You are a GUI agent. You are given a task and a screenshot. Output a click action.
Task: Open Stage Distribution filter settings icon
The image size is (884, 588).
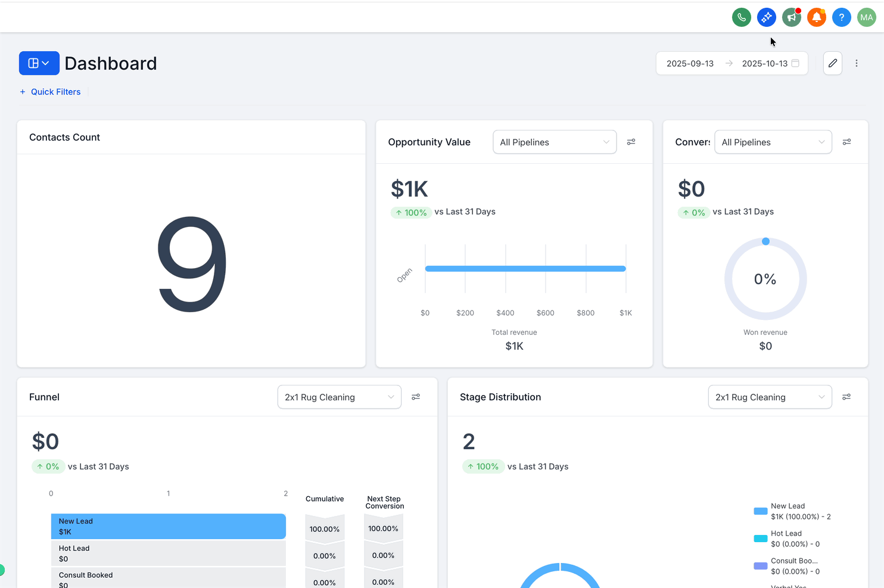click(846, 397)
